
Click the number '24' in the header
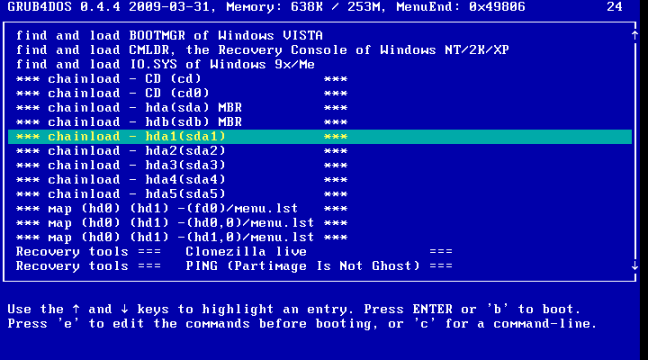(x=615, y=7)
